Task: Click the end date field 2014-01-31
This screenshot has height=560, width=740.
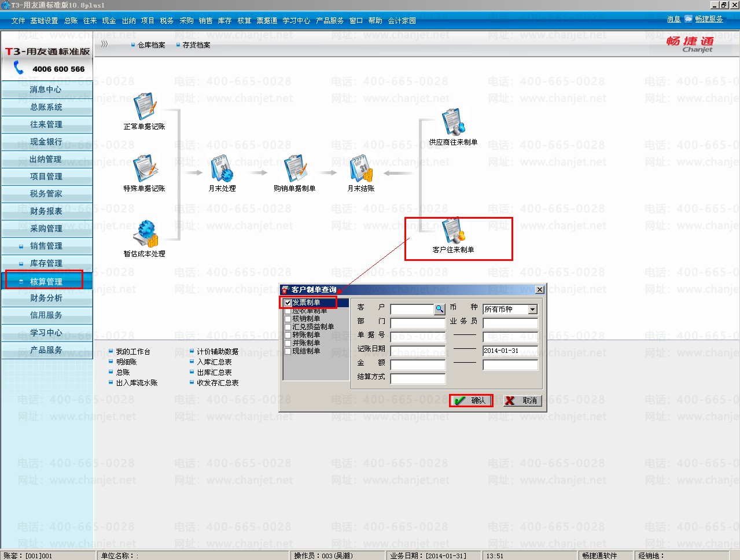Action: pyautogui.click(x=510, y=351)
